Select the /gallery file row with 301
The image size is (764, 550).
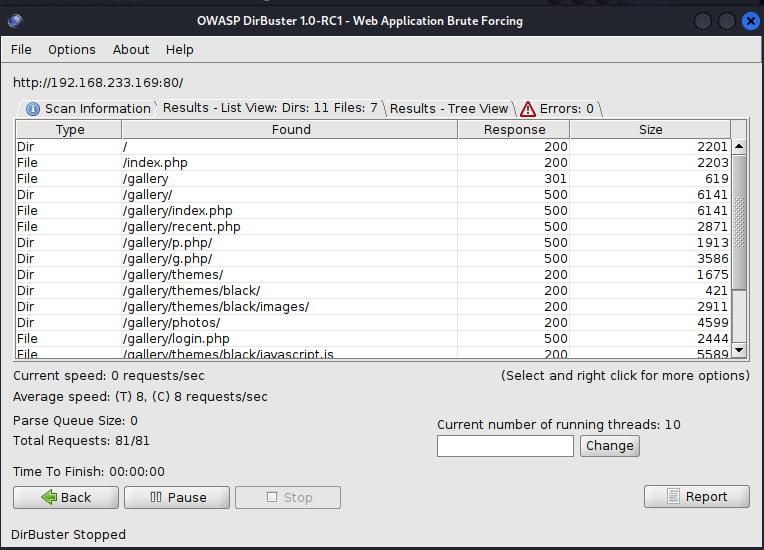point(373,179)
